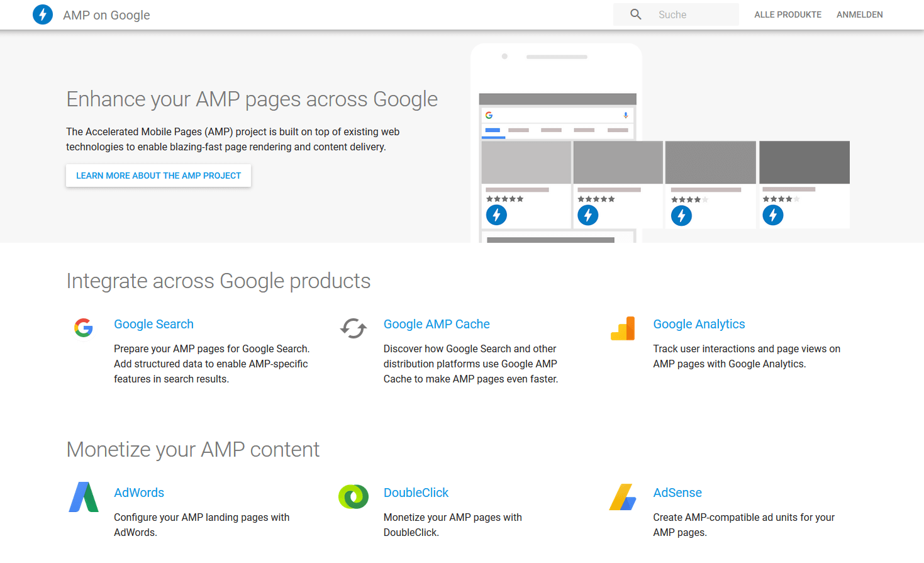Viewport: 924px width, 563px height.
Task: Open the Google Search link
Action: pos(153,324)
